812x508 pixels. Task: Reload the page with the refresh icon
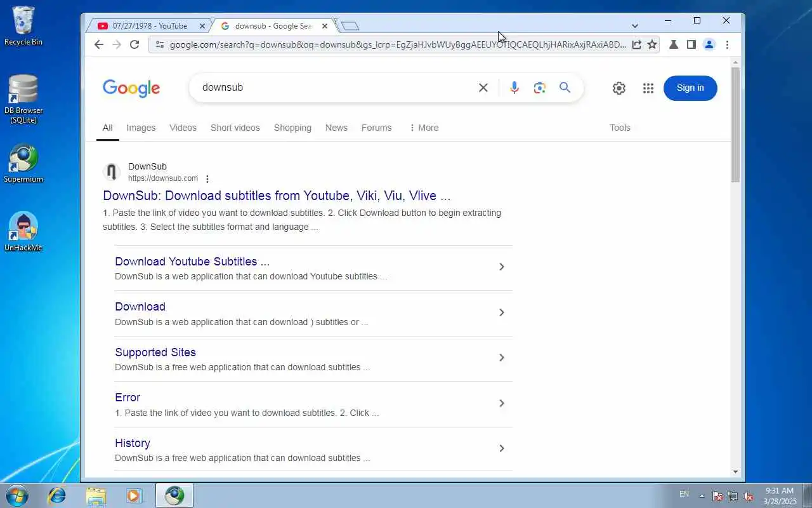pos(134,44)
